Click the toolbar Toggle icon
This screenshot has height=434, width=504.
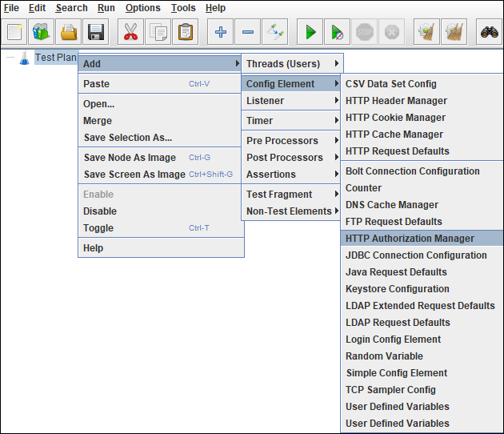274,32
